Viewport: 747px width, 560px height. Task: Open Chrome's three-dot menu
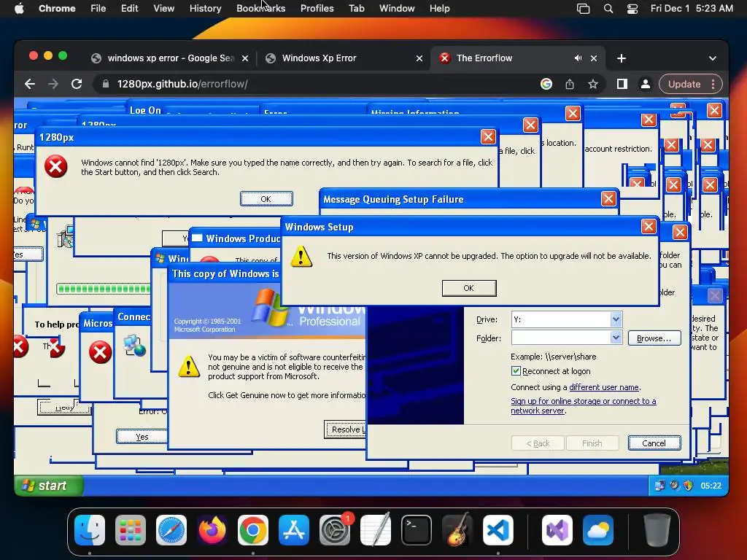[x=713, y=85]
